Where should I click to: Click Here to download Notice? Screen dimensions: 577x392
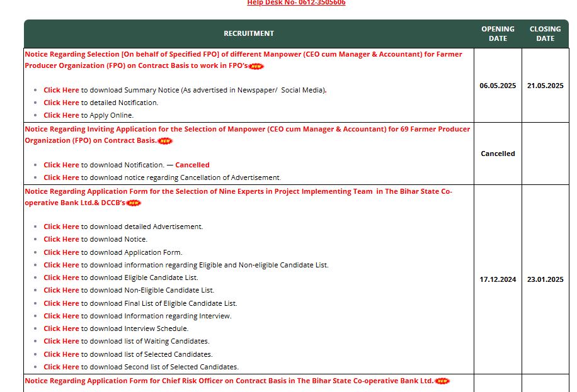(61, 239)
